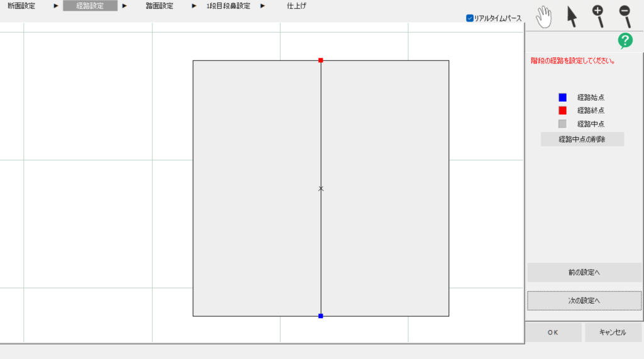The height and width of the screenshot is (359, 644).
Task: Click the zoom in magnifier icon
Action: point(599,16)
